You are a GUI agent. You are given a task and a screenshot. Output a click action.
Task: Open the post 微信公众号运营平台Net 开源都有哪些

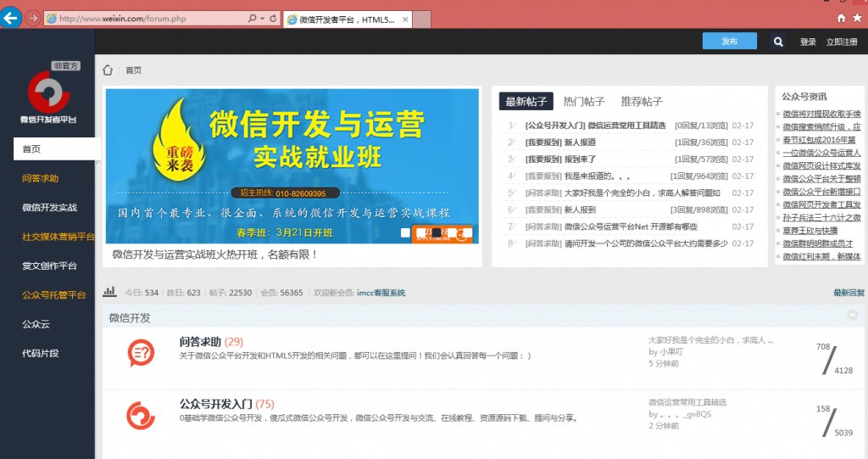click(x=631, y=227)
